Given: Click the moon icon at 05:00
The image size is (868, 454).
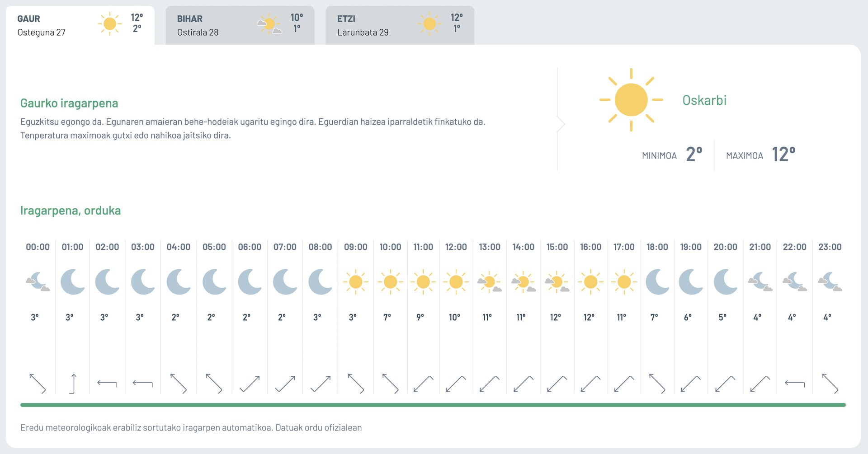Looking at the screenshot, I should pyautogui.click(x=214, y=282).
